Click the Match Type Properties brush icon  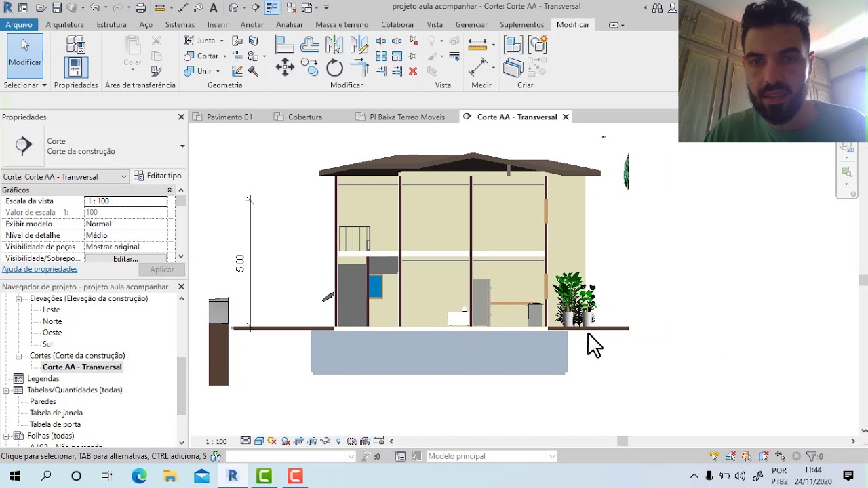pos(157,71)
